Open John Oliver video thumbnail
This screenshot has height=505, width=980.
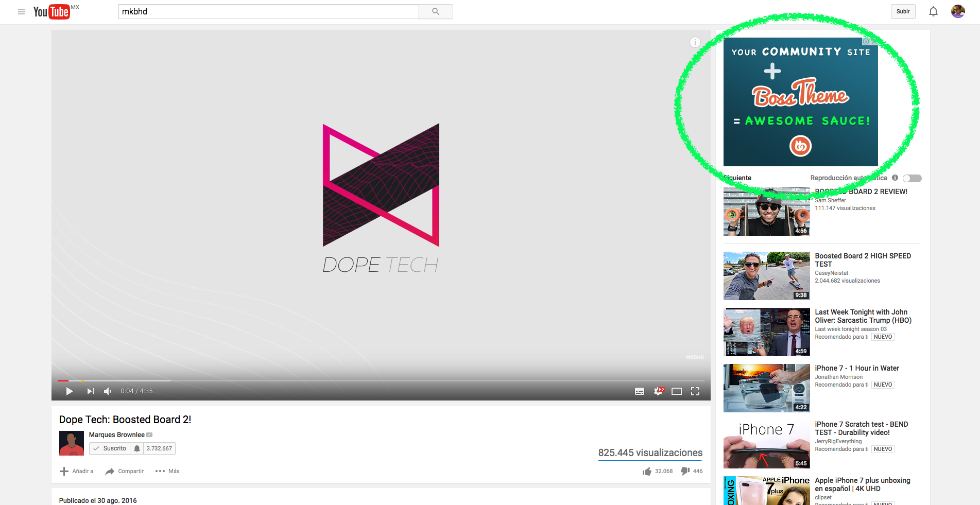[767, 332]
